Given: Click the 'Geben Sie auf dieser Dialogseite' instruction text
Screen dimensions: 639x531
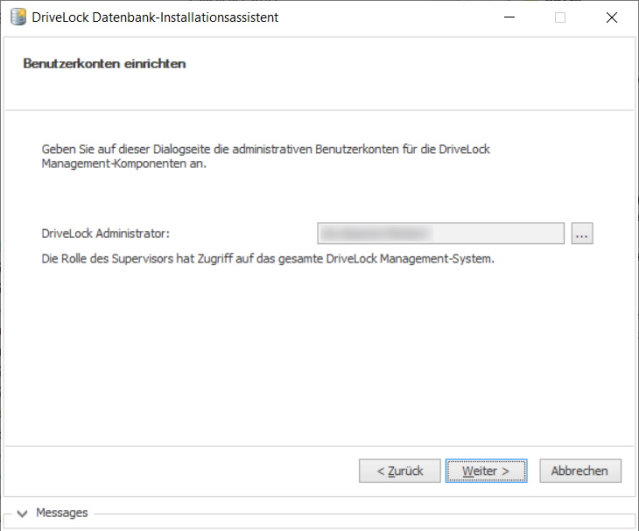Looking at the screenshot, I should point(266,156).
